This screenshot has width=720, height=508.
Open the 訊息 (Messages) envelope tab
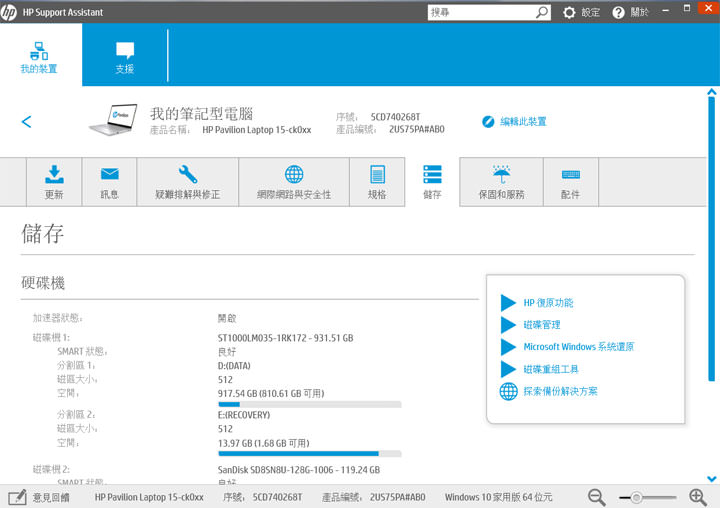pos(110,182)
